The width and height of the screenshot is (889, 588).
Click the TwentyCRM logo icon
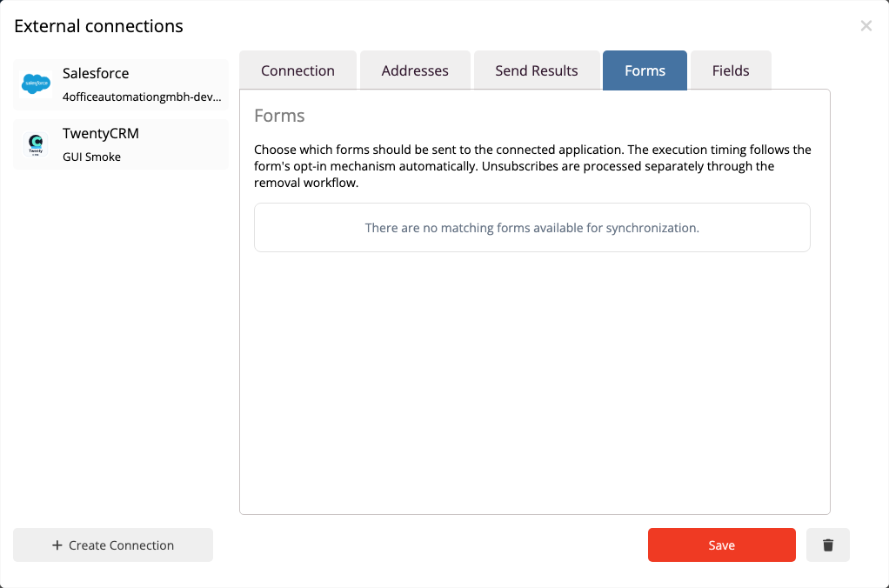pyautogui.click(x=36, y=144)
